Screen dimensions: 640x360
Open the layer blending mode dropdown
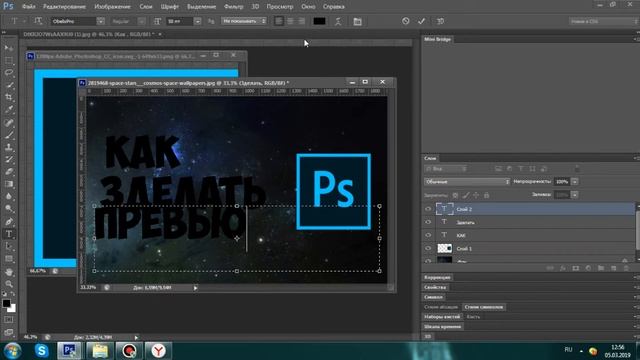(467, 182)
